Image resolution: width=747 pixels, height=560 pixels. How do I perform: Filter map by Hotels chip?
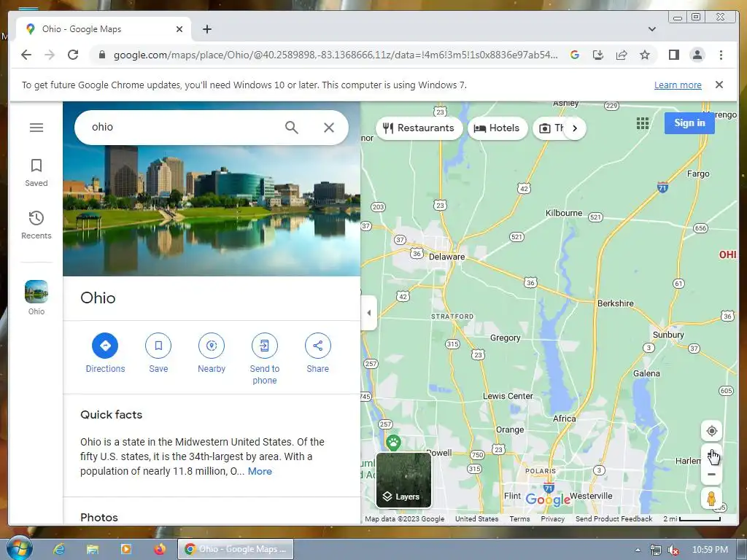(498, 128)
